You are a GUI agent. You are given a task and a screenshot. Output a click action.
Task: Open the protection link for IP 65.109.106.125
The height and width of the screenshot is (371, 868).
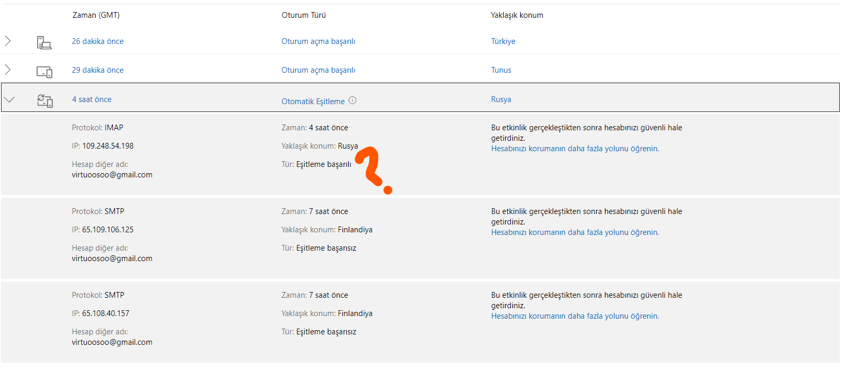[x=575, y=232]
